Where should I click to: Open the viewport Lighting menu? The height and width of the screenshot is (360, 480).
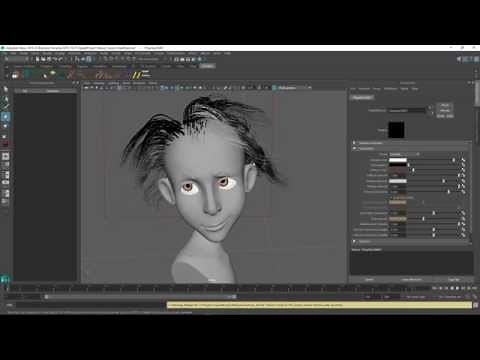[113, 83]
